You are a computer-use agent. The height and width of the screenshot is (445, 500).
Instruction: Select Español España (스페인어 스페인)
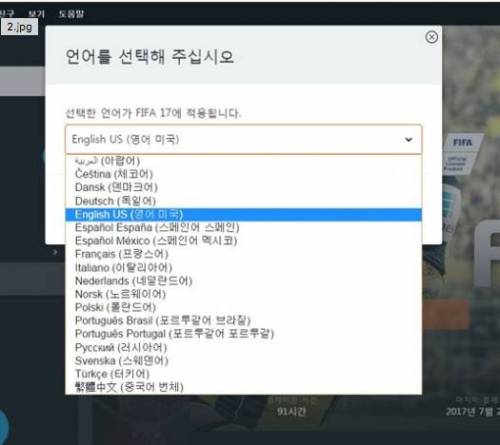pyautogui.click(x=243, y=228)
